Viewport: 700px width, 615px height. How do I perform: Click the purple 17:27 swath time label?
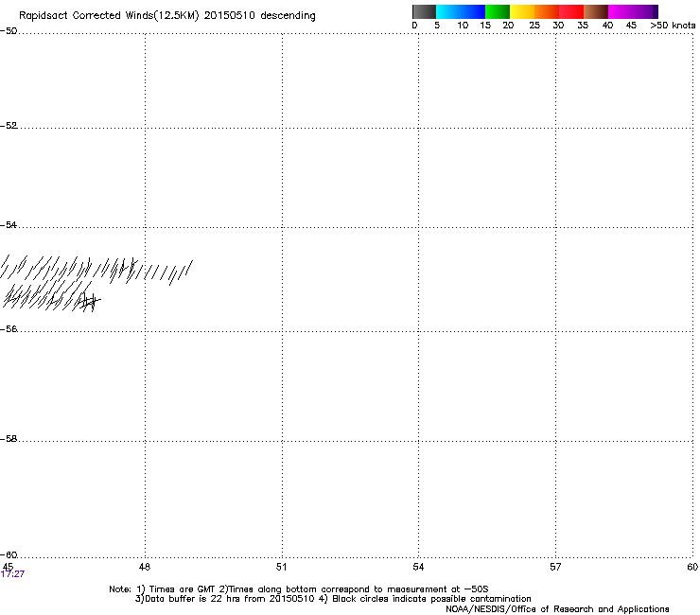pos(12,574)
